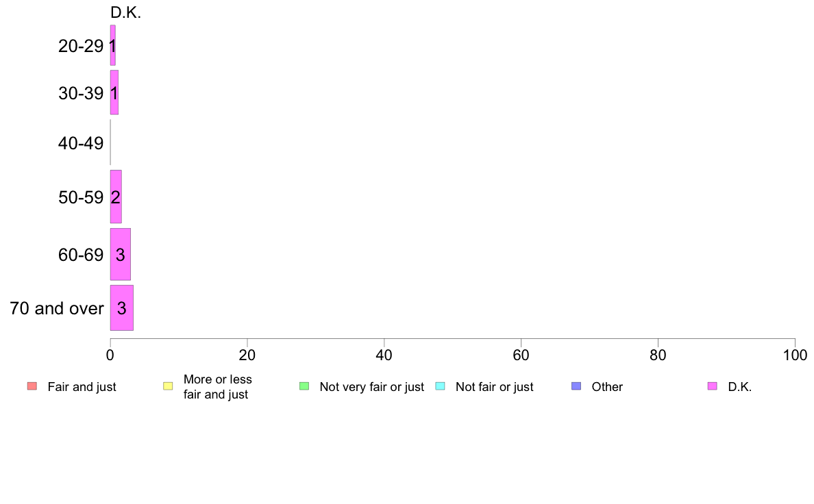This screenshot has width=814, height=504.
Task: Click the 60-69 axis label
Action: 81,255
